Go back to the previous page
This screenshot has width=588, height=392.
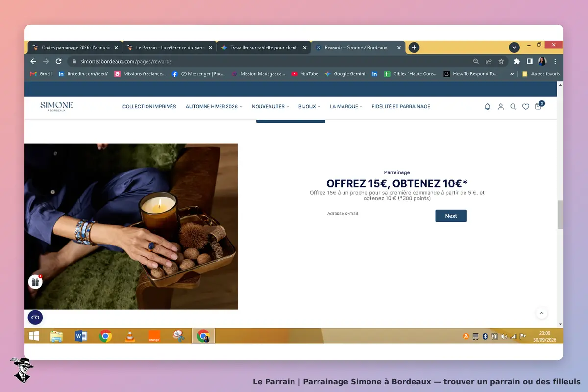[x=33, y=61]
